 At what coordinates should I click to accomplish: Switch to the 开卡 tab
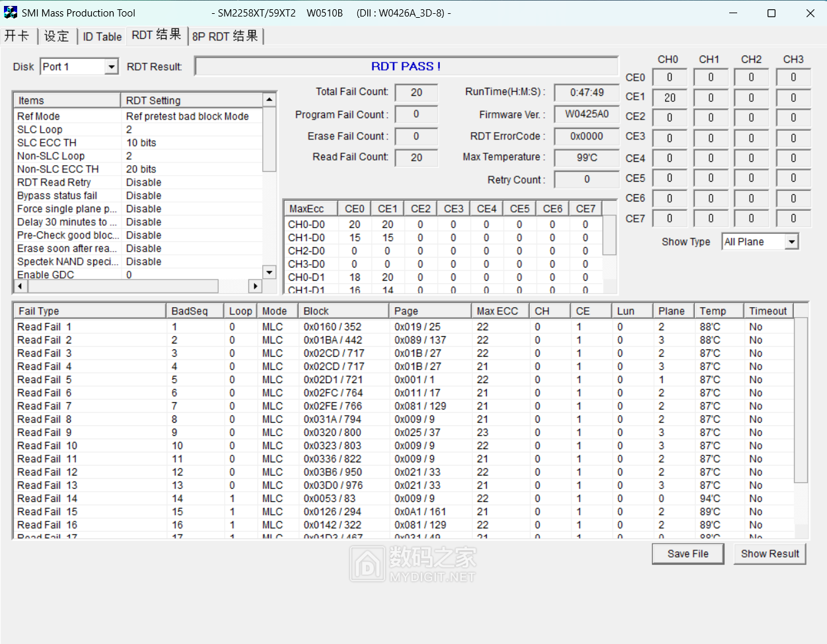click(17, 36)
